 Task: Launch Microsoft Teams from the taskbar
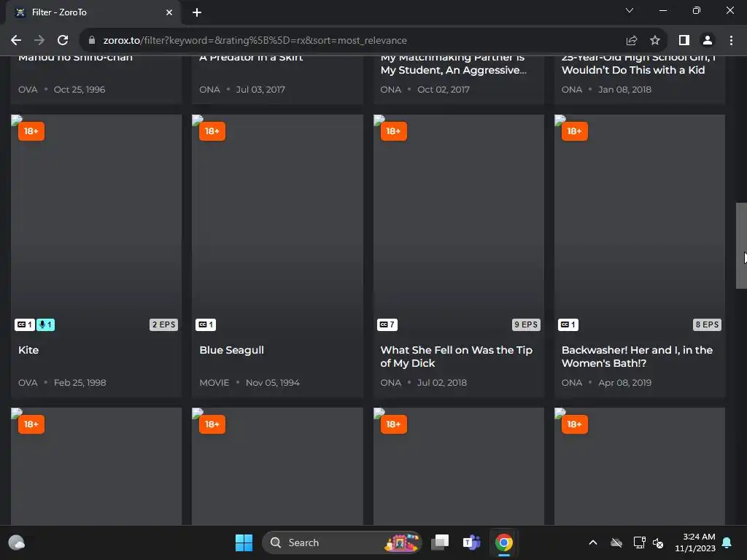[472, 542]
